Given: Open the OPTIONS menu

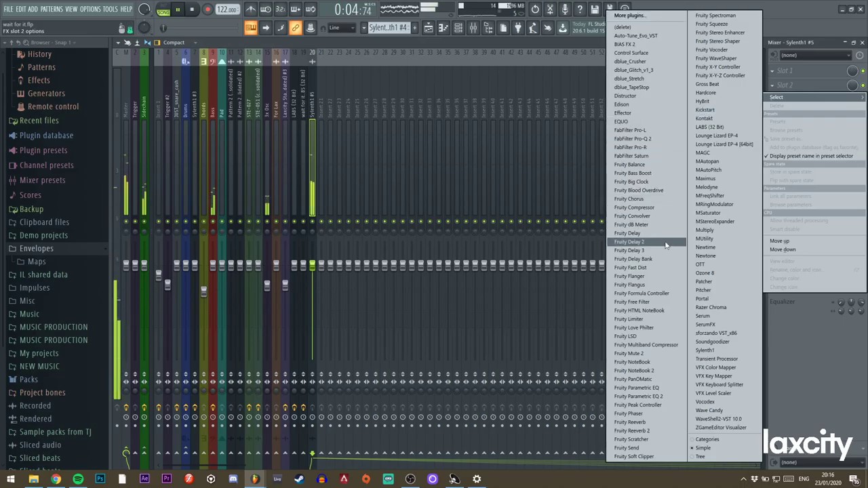Looking at the screenshot, I should pyautogui.click(x=90, y=9).
